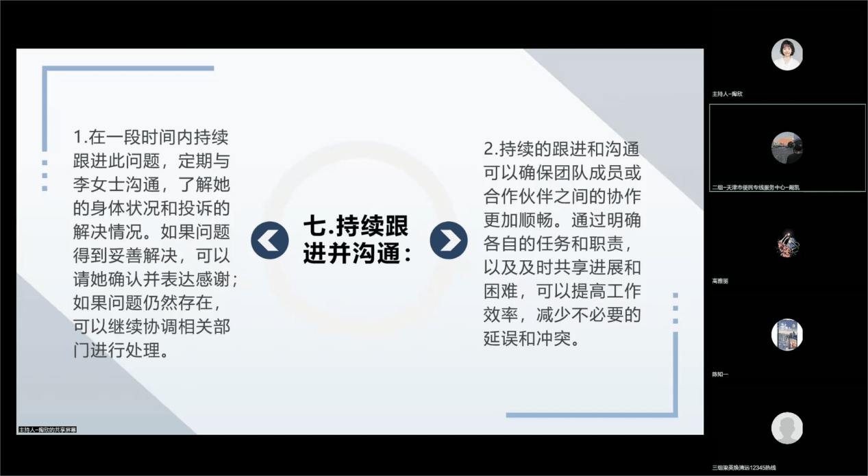
Task: Click the 三组梁英焕清远12345热线 name label
Action: point(743,467)
